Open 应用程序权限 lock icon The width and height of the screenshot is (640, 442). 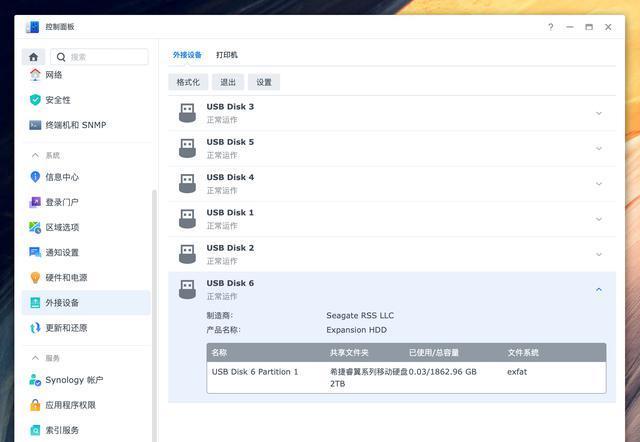(x=35, y=405)
